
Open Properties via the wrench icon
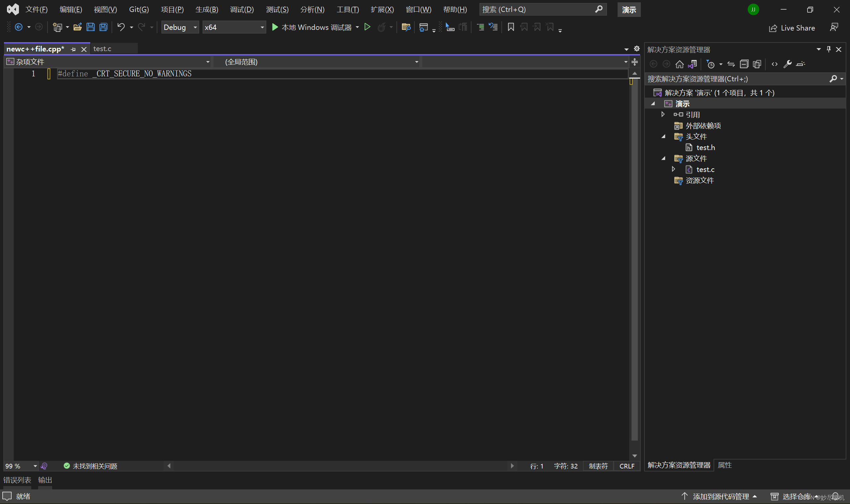788,64
